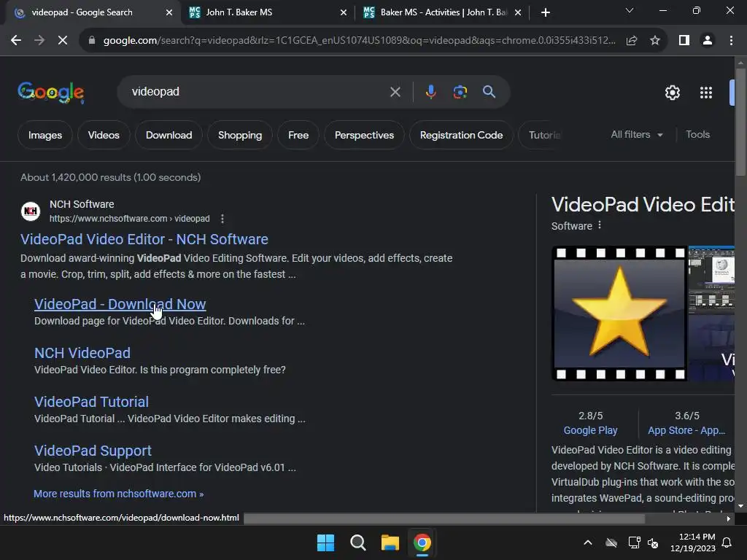Select the Download filter chip
This screenshot has height=560, width=747.
tap(169, 135)
